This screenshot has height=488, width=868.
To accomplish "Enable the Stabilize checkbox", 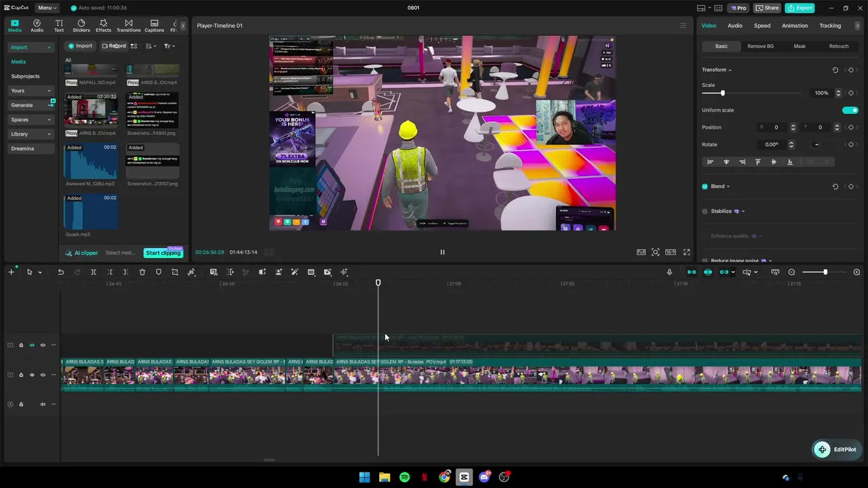I will coord(705,211).
